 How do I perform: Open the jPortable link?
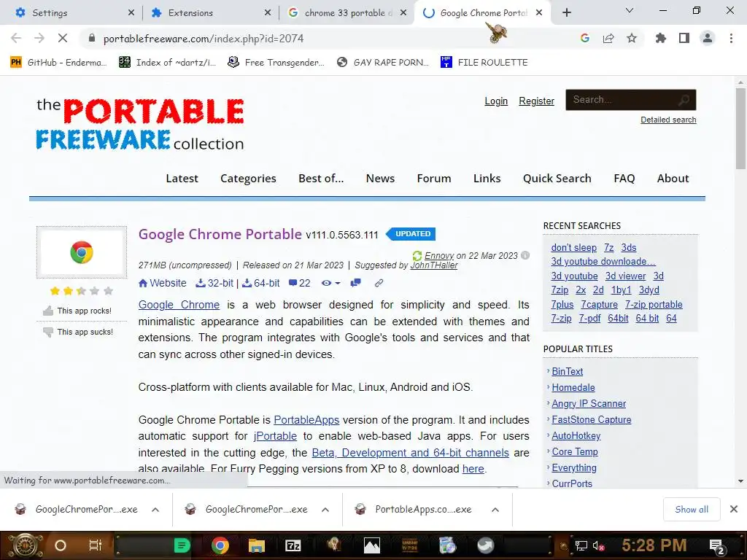click(275, 436)
